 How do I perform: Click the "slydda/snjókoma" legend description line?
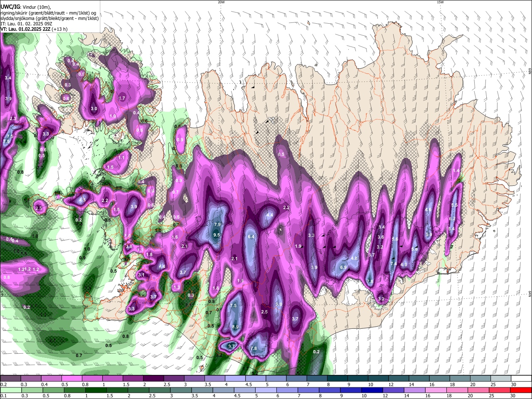click(x=50, y=18)
